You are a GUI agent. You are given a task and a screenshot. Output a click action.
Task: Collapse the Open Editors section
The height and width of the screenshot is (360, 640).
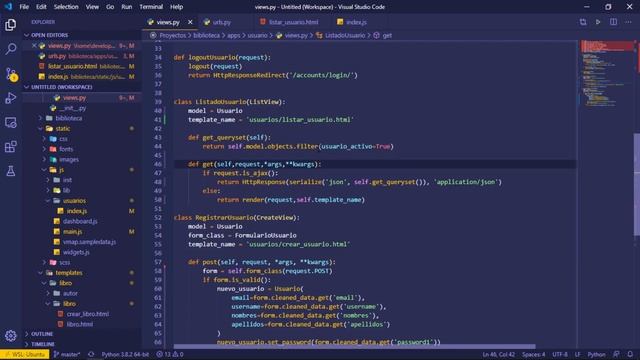[82, 35]
